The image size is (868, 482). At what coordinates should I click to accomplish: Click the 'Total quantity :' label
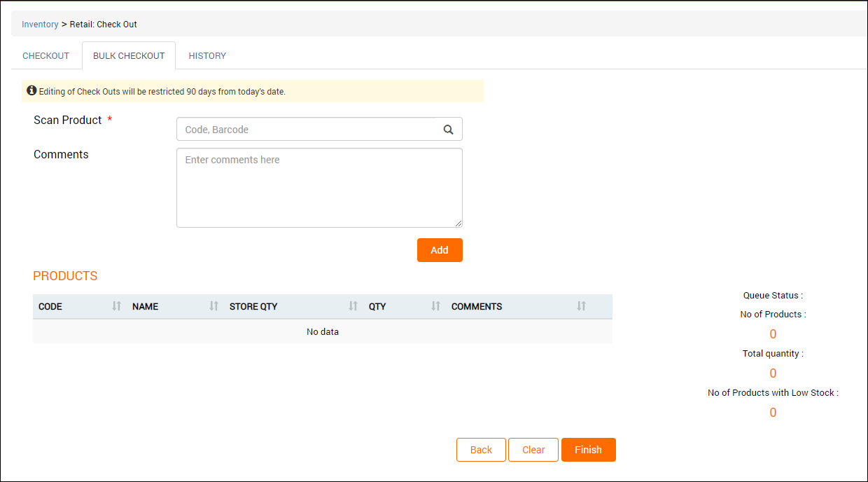tap(773, 354)
